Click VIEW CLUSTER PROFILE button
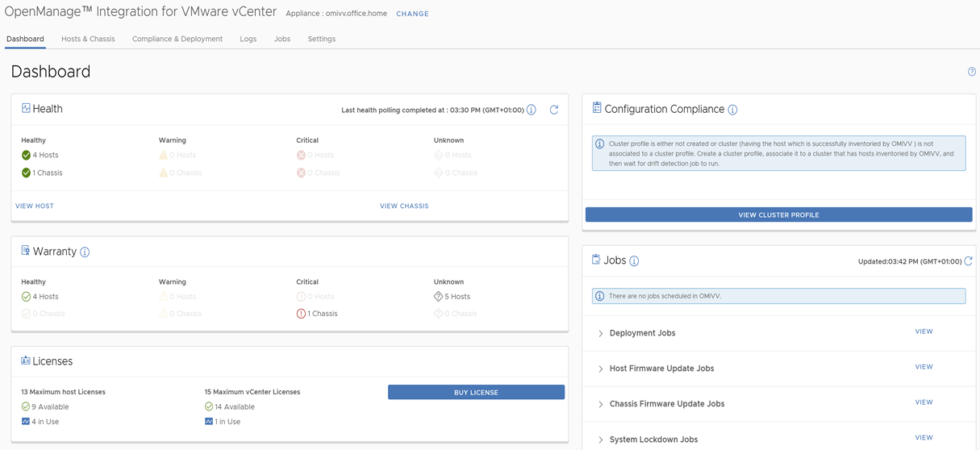The width and height of the screenshot is (980, 450). pyautogui.click(x=778, y=215)
